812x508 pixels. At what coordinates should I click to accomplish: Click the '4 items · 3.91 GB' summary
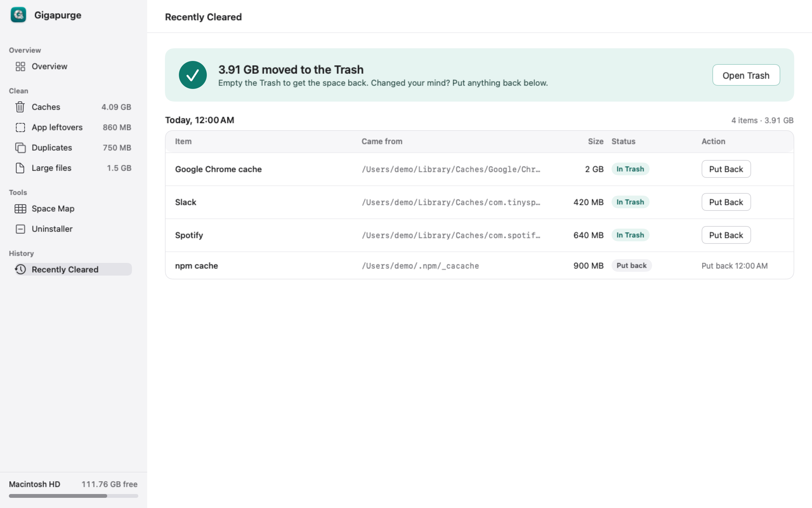click(762, 120)
